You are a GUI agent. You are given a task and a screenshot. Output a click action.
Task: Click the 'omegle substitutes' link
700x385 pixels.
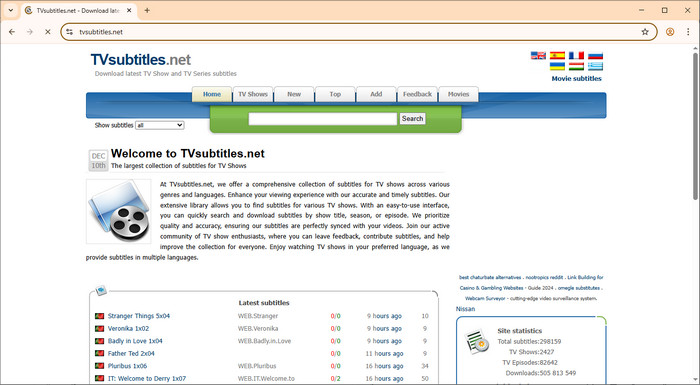click(579, 288)
